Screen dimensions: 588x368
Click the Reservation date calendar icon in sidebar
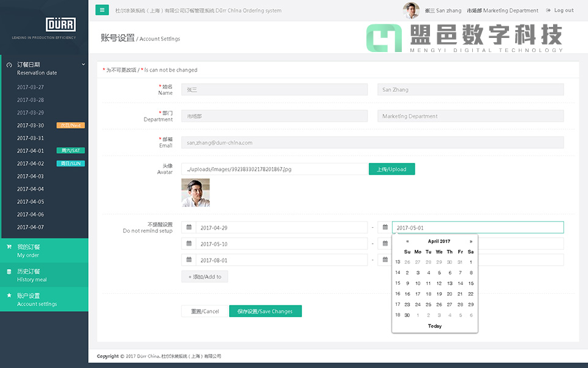tap(9, 64)
